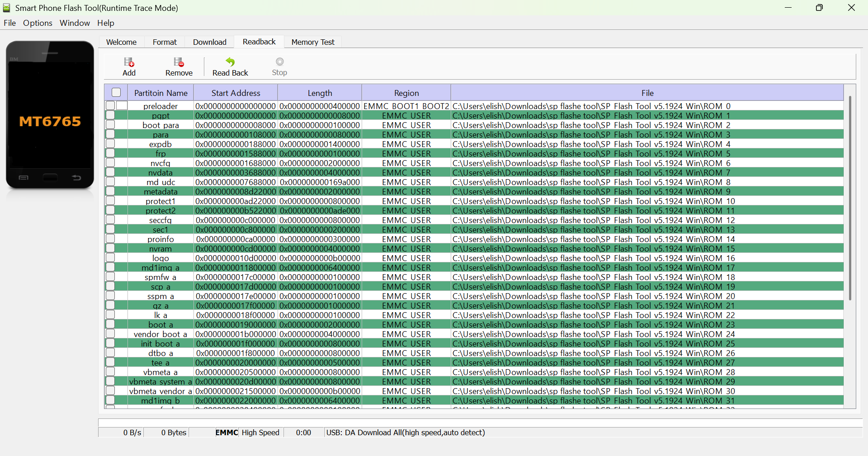Select the scp_a partition name
Image resolution: width=868 pixels, height=456 pixels.
coord(160,286)
